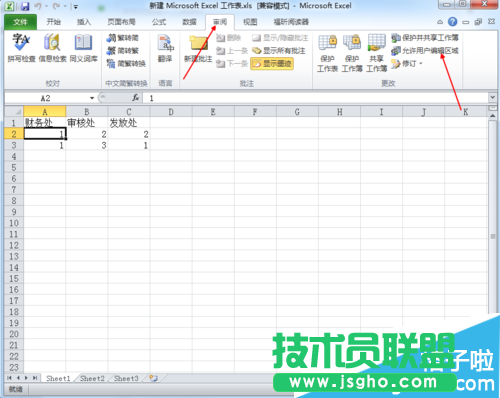
Task: Select column D header
Action: pos(171,112)
